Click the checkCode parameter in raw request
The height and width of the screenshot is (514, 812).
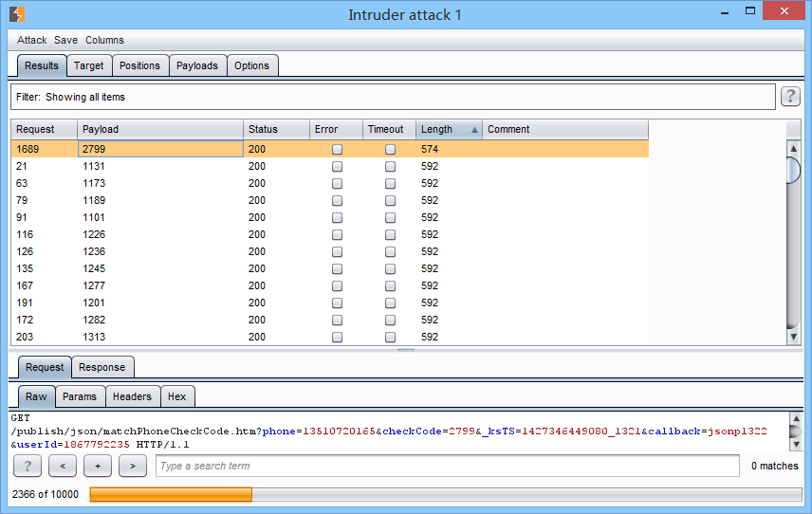pos(413,431)
